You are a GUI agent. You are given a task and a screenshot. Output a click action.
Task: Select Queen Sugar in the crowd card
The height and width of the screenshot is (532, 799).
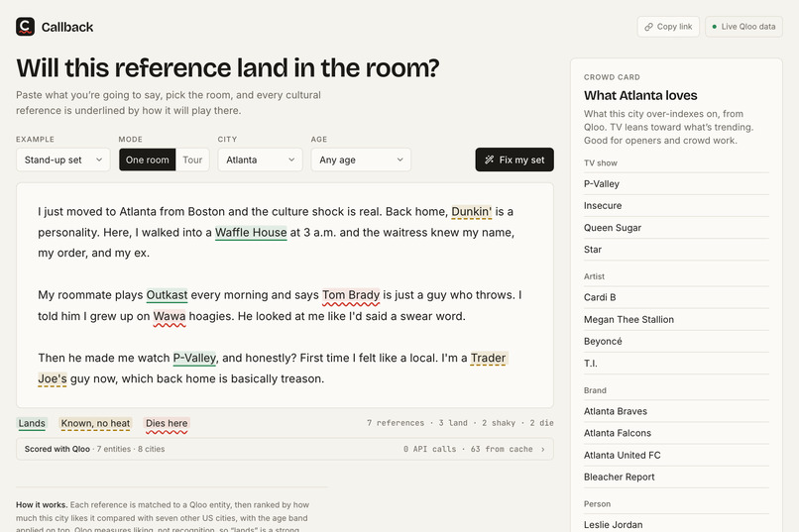(676, 228)
